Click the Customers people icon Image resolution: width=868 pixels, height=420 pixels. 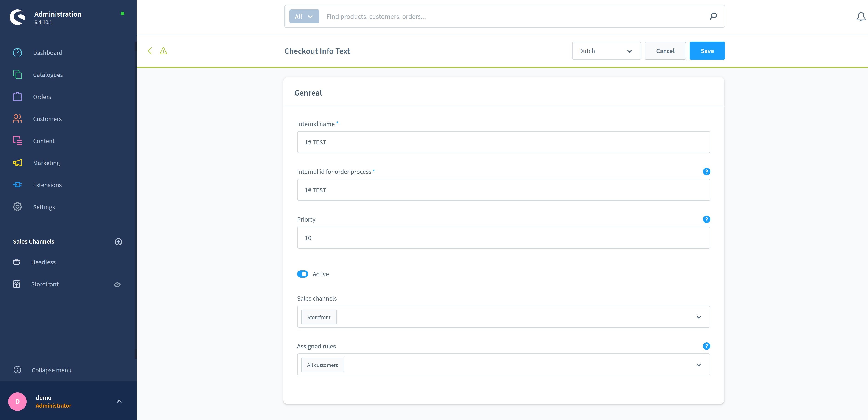coord(17,119)
